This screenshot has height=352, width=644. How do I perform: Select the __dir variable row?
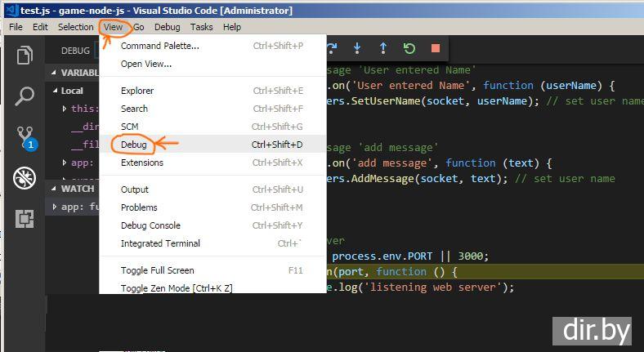pos(73,127)
